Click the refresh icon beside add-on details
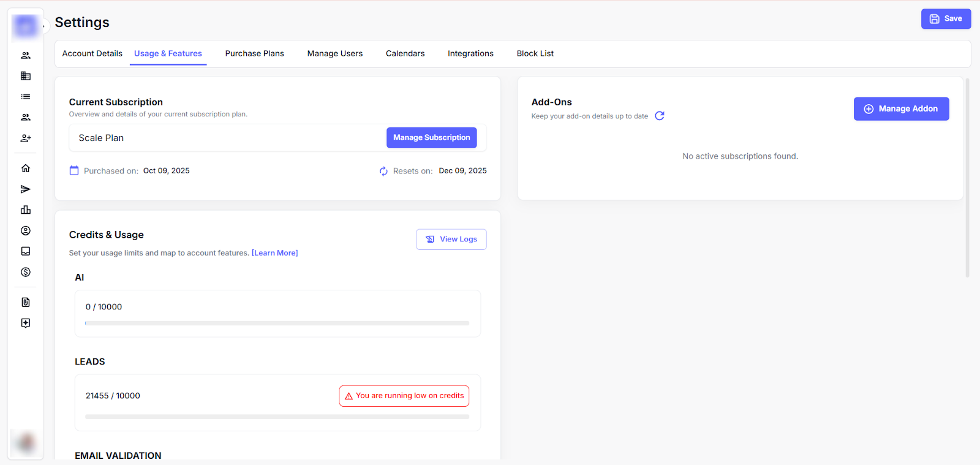Viewport: 980px width, 465px height. pyautogui.click(x=660, y=116)
